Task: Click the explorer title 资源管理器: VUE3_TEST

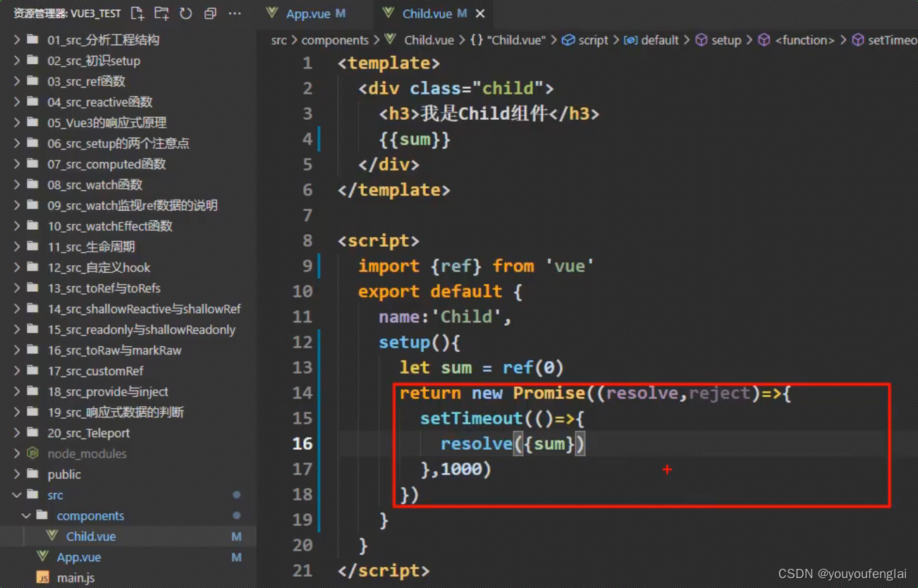Action: [67, 13]
